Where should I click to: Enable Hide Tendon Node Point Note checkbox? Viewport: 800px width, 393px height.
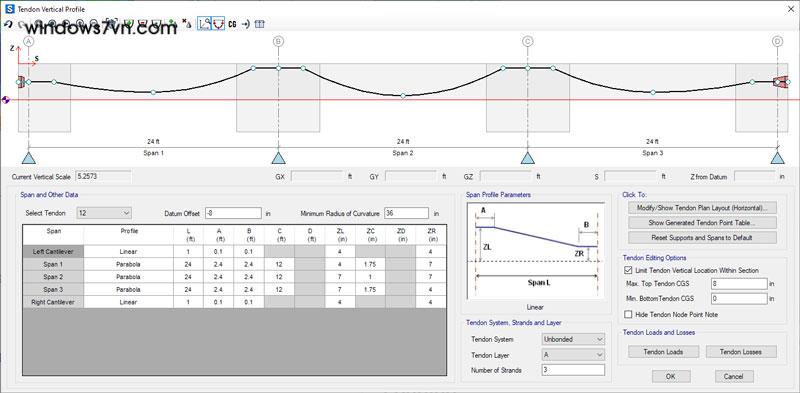tap(628, 314)
